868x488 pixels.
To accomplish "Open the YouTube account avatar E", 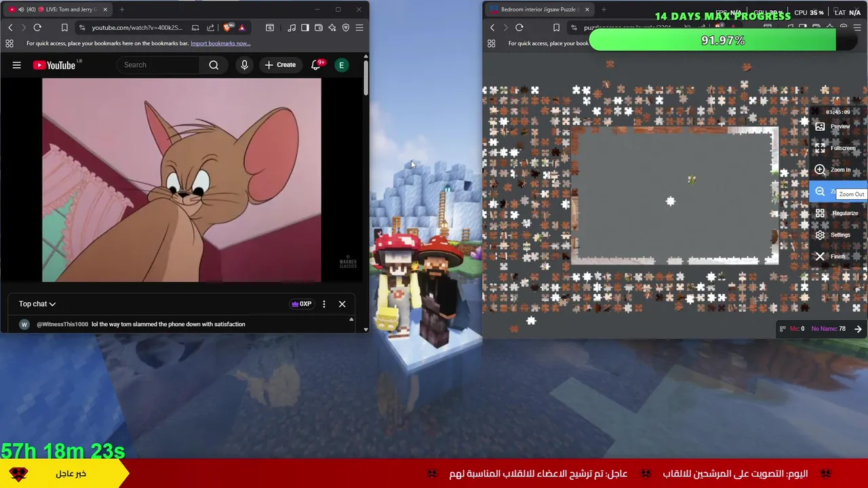I will click(x=342, y=65).
